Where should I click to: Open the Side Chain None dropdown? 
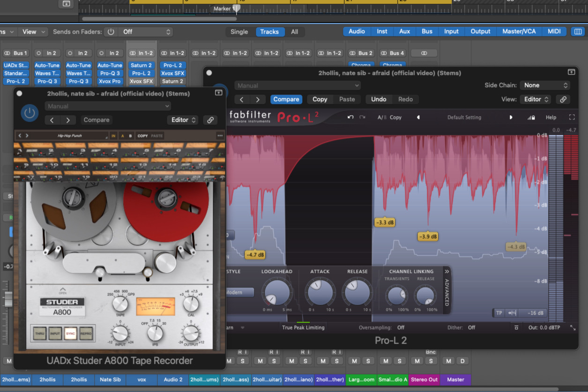click(545, 85)
